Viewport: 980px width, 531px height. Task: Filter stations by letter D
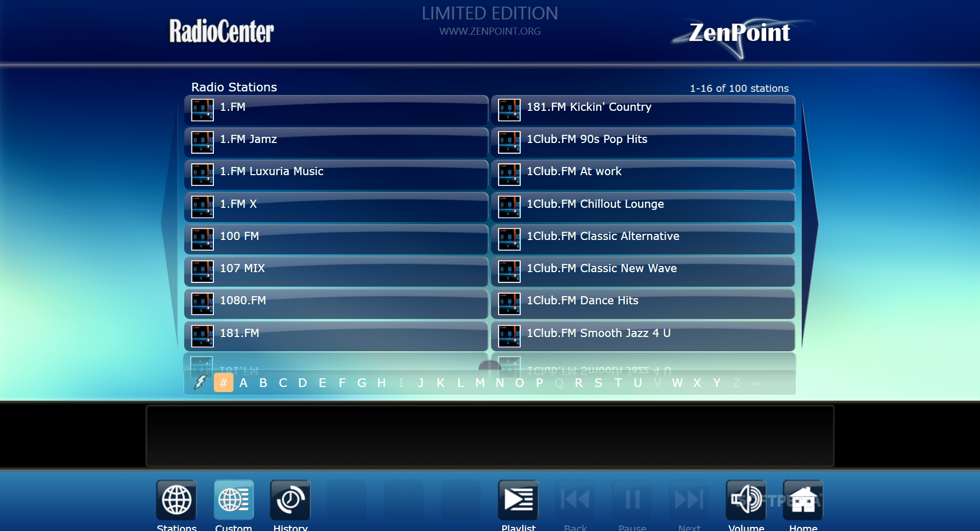click(x=303, y=383)
